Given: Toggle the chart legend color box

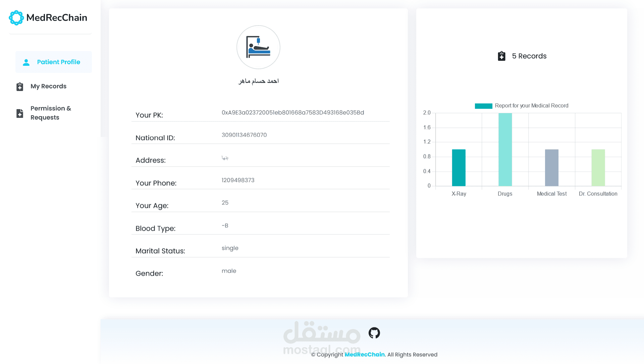Looking at the screenshot, I should point(483,106).
